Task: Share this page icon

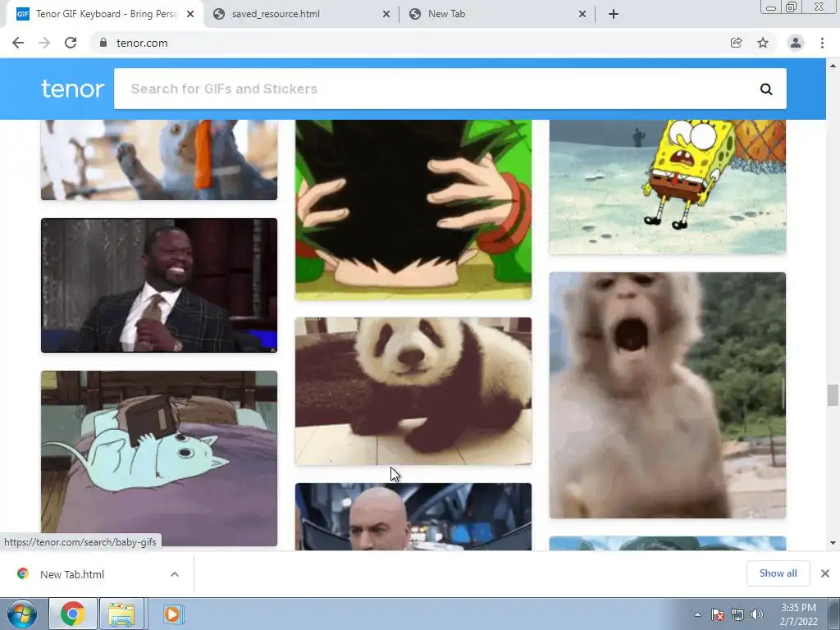Action: coord(736,43)
